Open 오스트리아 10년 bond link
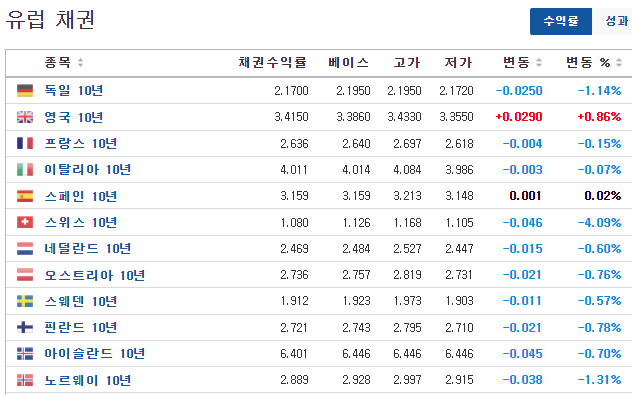The width and height of the screenshot is (632, 395). (95, 275)
